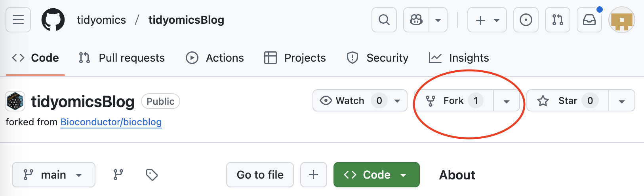Image resolution: width=644 pixels, height=196 pixels.
Task: Open the search magnifier button
Action: click(384, 20)
